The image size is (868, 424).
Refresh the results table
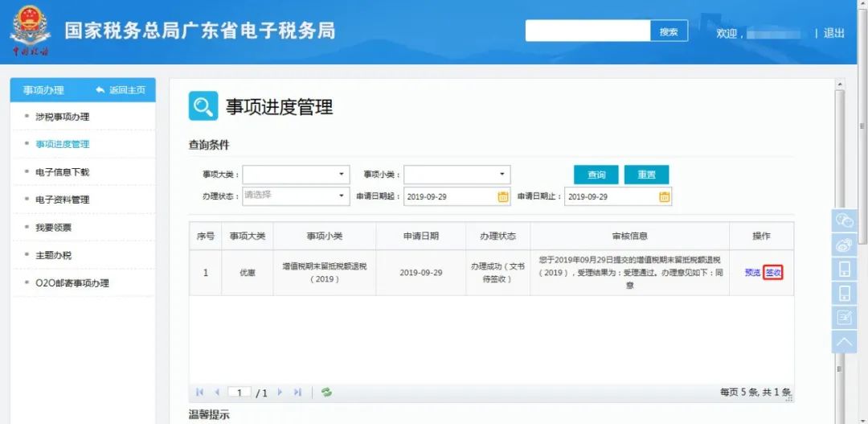pos(326,393)
